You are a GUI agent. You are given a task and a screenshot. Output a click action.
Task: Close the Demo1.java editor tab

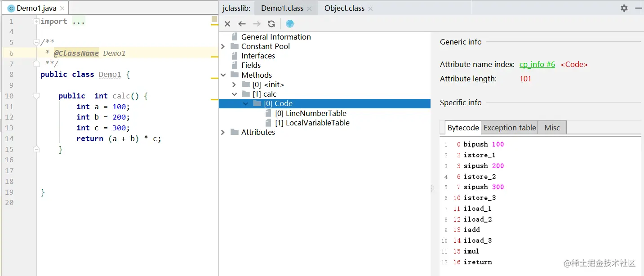click(x=62, y=9)
